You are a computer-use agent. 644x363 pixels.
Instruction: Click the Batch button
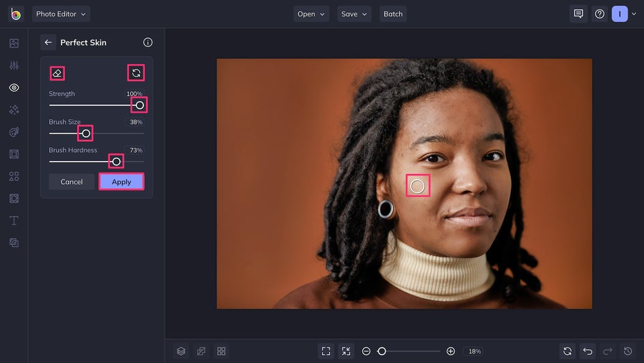393,14
